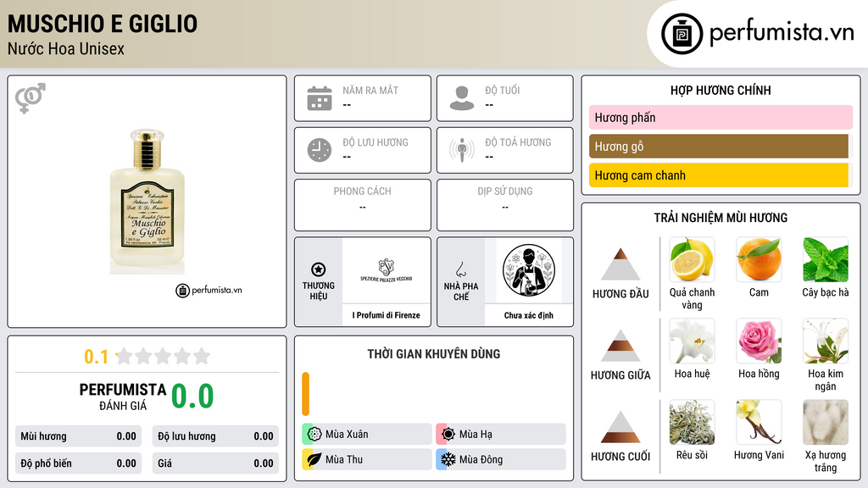Click the Mùa Xuân spring flower icon
The image size is (868, 488).
point(314,435)
